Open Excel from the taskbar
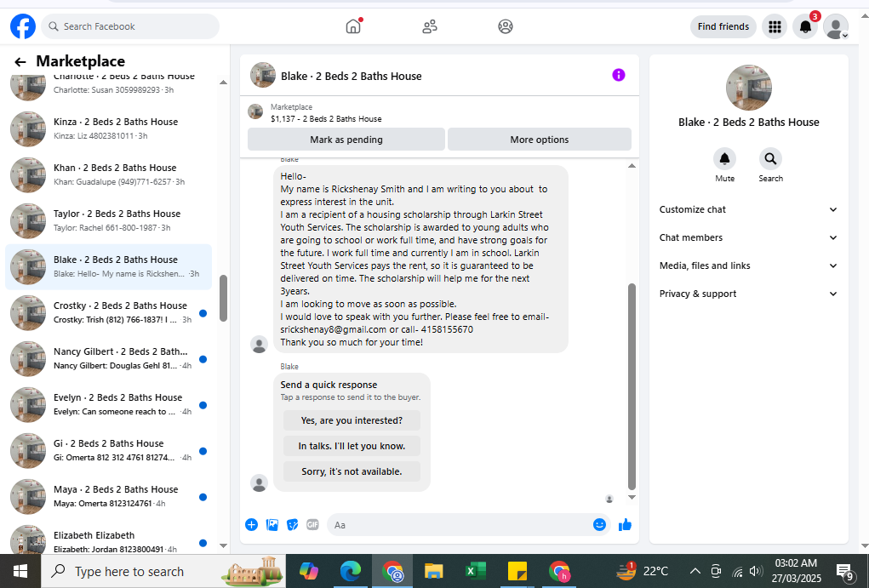This screenshot has width=869, height=588. (475, 571)
